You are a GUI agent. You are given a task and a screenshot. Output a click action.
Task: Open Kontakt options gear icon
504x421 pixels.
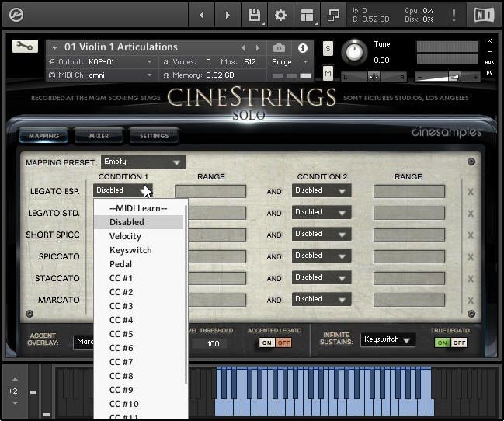(x=280, y=15)
